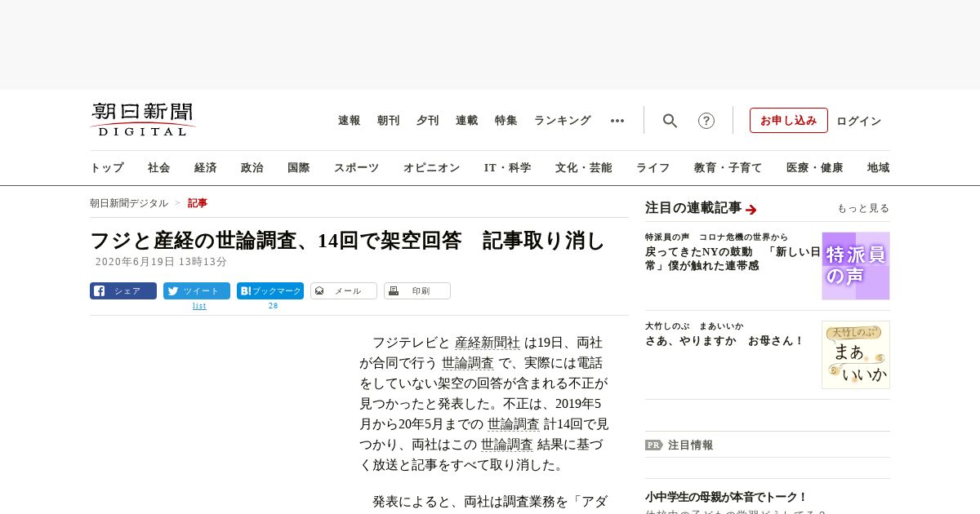Open the Twitter list link
Screen dimensions: 980x514
click(x=199, y=306)
